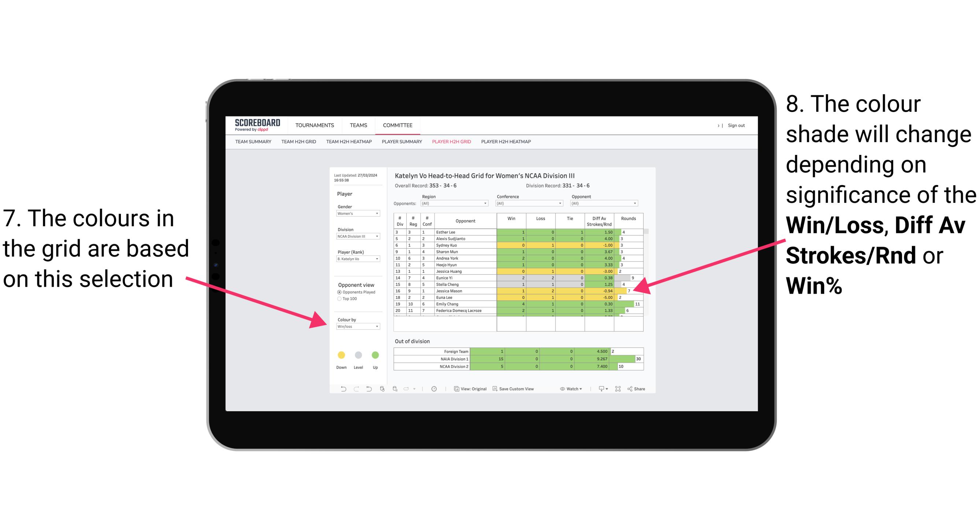Image resolution: width=980 pixels, height=527 pixels.
Task: Toggle the Down indicator checkbox
Action: pyautogui.click(x=340, y=355)
